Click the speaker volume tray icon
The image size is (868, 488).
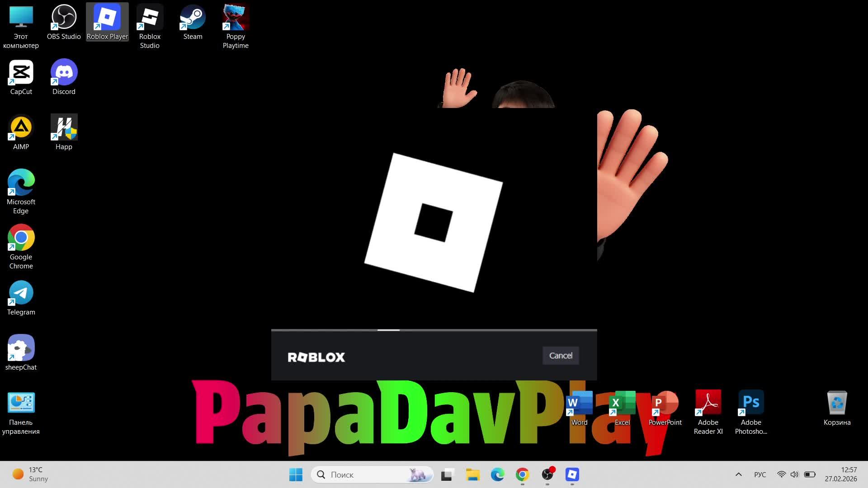click(x=794, y=474)
